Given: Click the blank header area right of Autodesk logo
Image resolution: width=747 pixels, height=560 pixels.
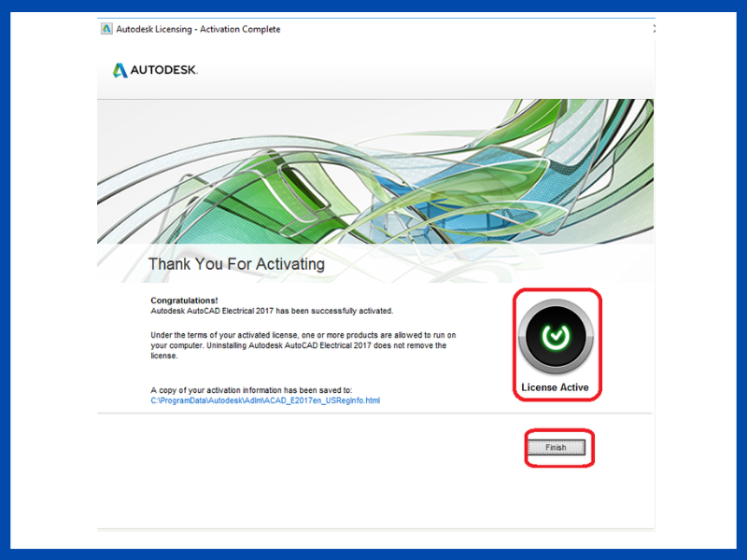Looking at the screenshot, I should pos(420,70).
